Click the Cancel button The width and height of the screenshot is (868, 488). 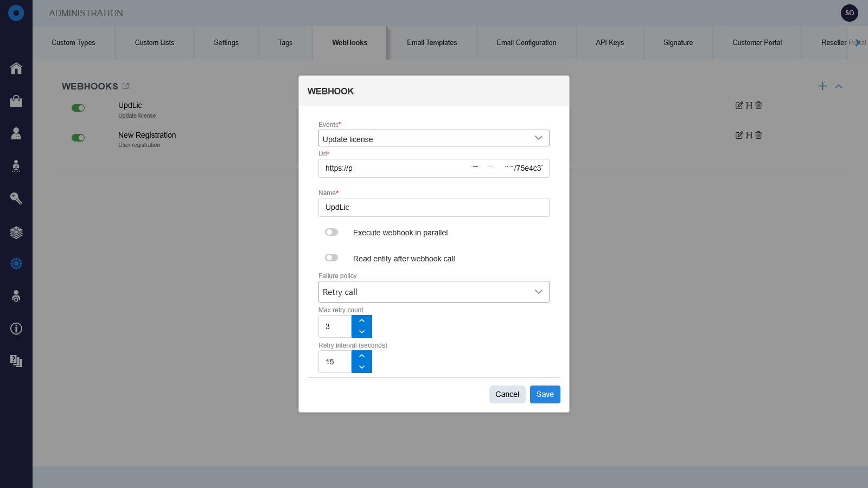507,394
